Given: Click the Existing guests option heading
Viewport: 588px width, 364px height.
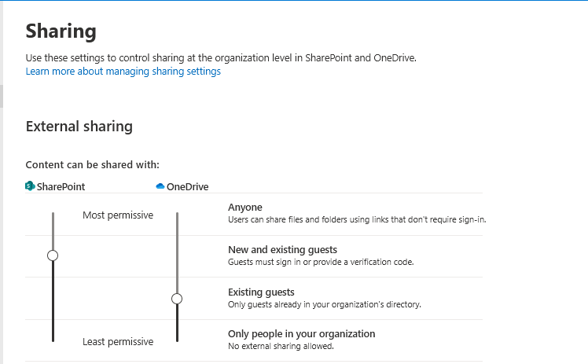Looking at the screenshot, I should pyautogui.click(x=261, y=292).
